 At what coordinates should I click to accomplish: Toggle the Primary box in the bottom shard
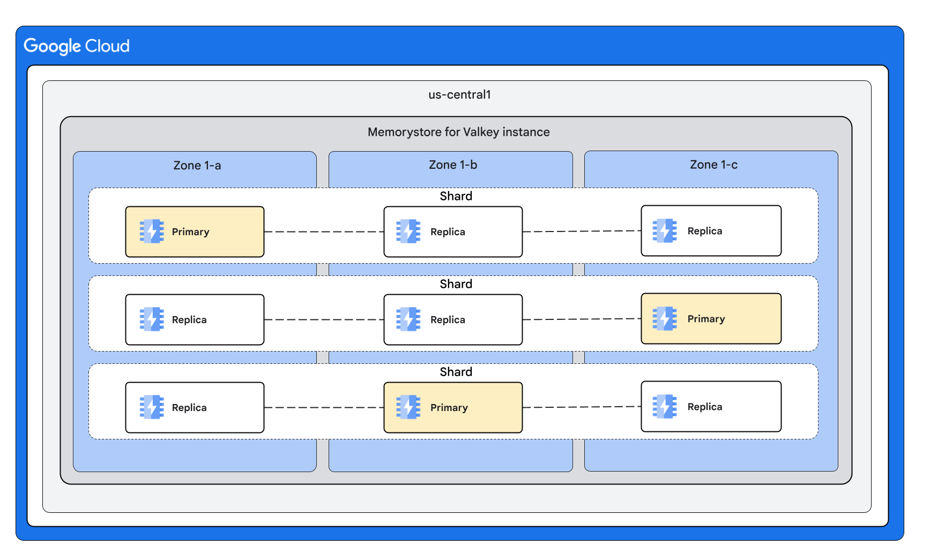click(453, 407)
